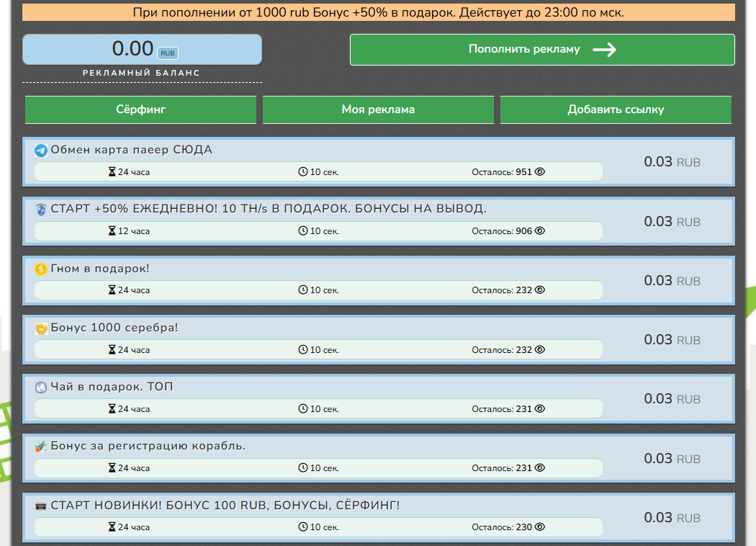756x546 pixels.
Task: Open the Обмен карта паеер СЮДА ad link
Action: 131,150
